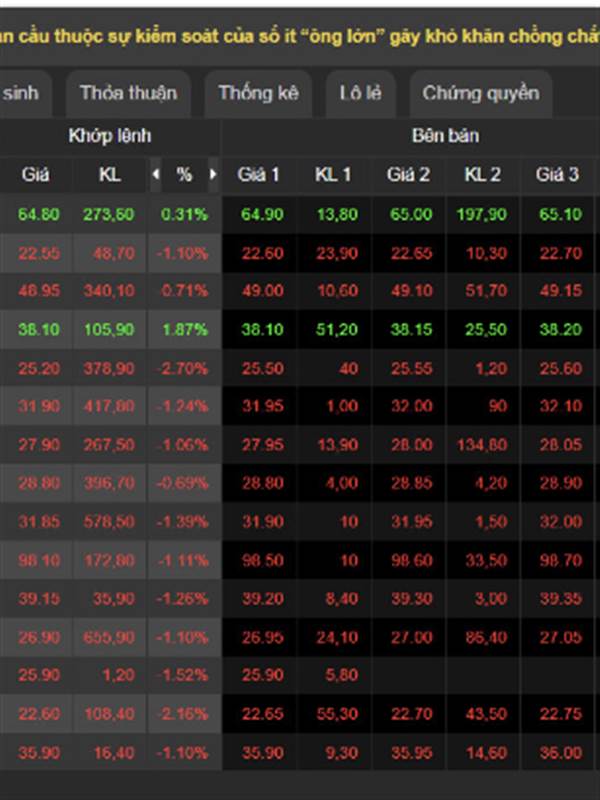Click ask volume 23,90
Screen dimensions: 600x800
click(x=337, y=253)
